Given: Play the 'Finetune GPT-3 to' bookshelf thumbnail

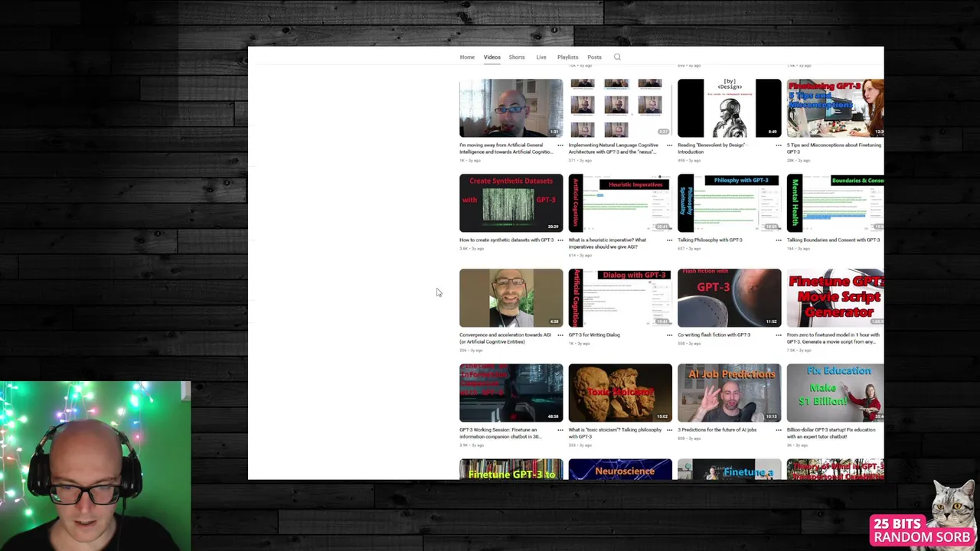Looking at the screenshot, I should [511, 469].
